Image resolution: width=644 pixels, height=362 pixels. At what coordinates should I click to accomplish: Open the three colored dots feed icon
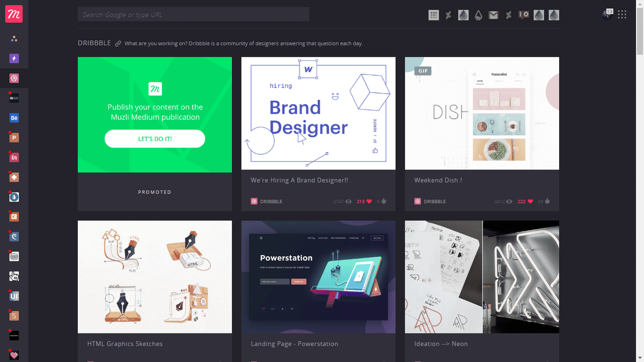coord(14,39)
